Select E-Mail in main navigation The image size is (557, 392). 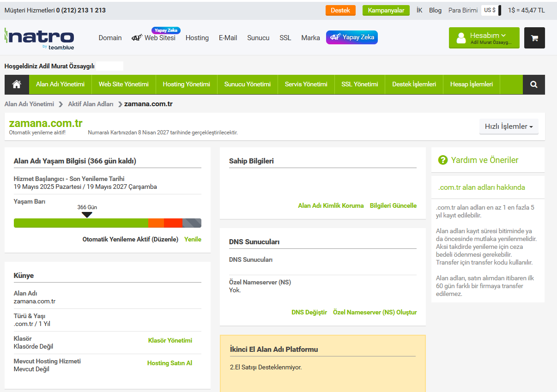(x=228, y=38)
